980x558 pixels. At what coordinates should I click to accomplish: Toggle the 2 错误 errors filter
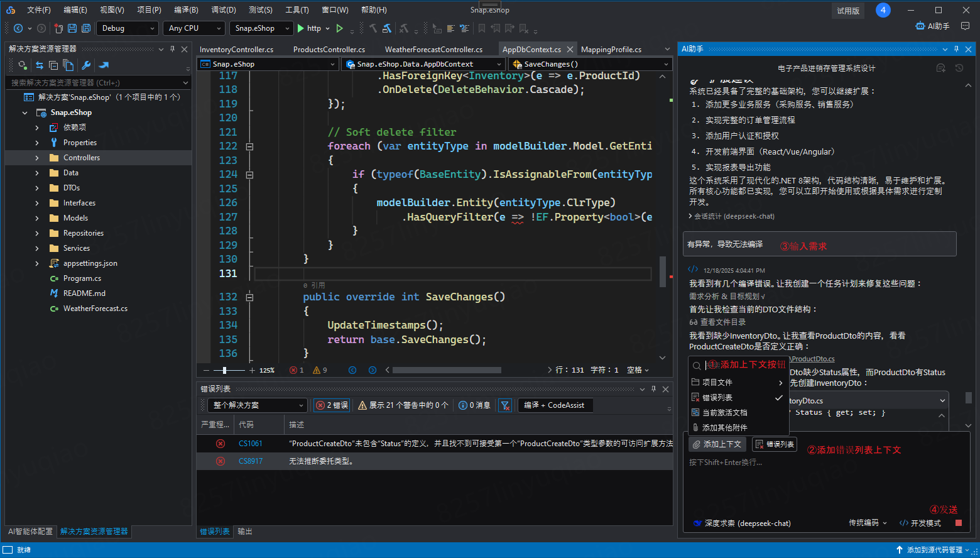click(332, 405)
